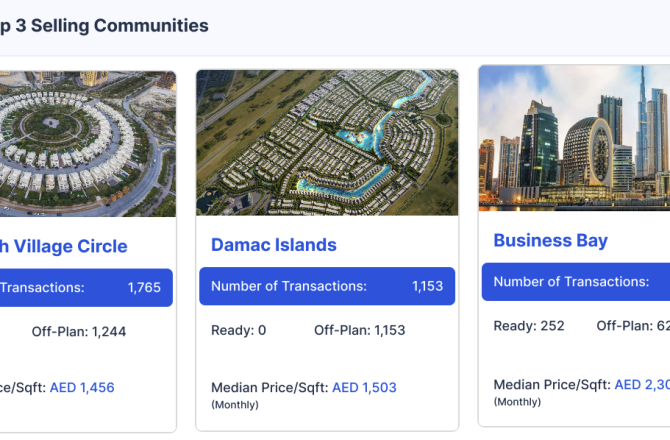Click the Village Circle transactions bar showing 1,765
This screenshot has width=670, height=440.
click(85, 287)
